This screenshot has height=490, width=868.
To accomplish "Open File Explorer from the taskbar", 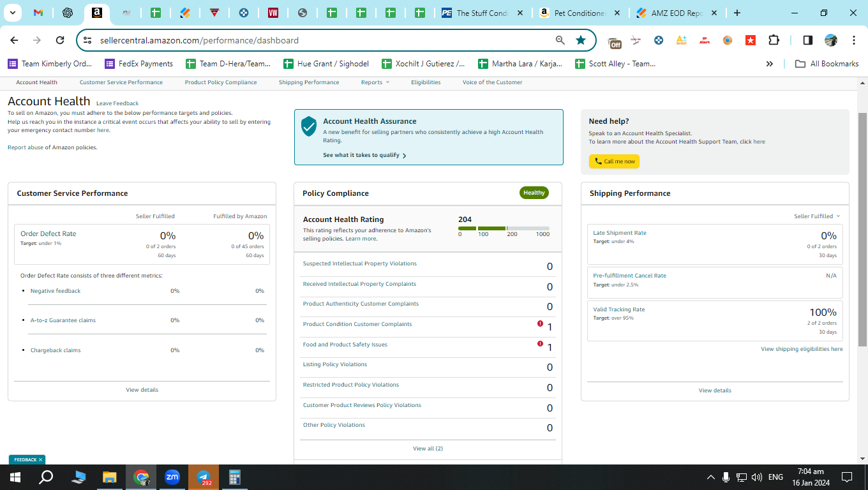I will [110, 477].
